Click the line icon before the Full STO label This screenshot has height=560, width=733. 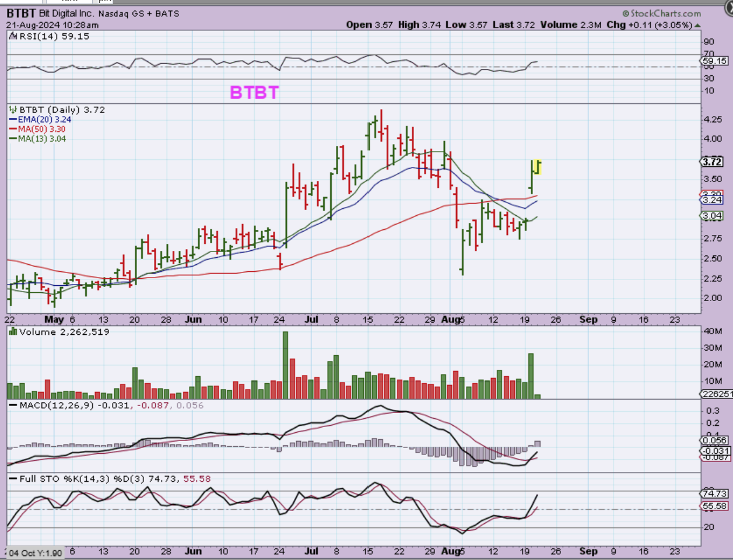pos(13,479)
